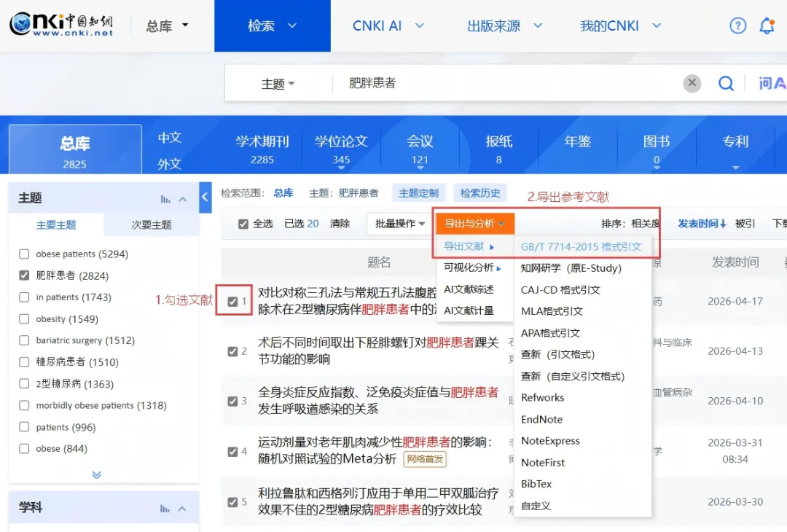
Task: Open the 总库 dropdown beside logo
Action: point(167,26)
